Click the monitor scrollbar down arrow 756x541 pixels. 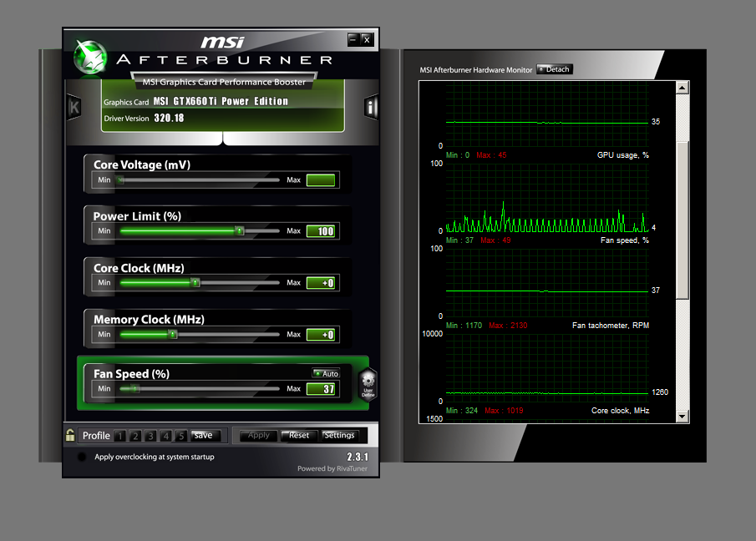682,417
